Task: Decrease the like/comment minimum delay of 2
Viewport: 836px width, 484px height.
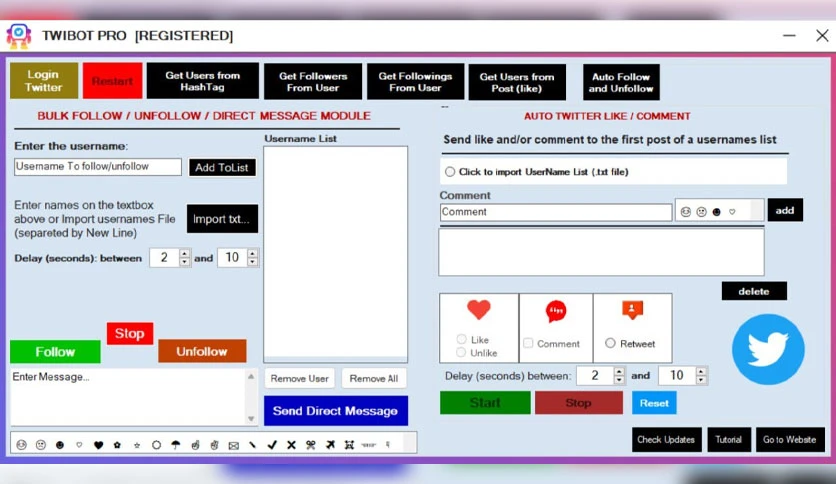Action: point(619,380)
